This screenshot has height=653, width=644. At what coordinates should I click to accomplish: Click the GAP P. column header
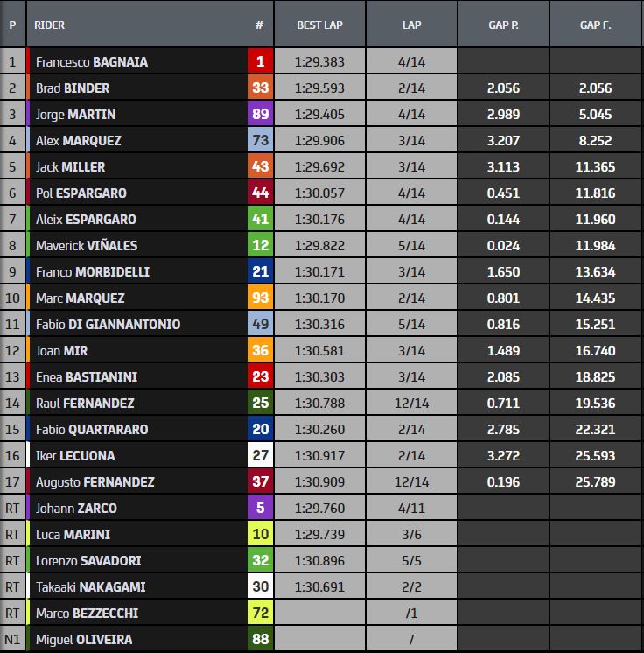point(503,25)
